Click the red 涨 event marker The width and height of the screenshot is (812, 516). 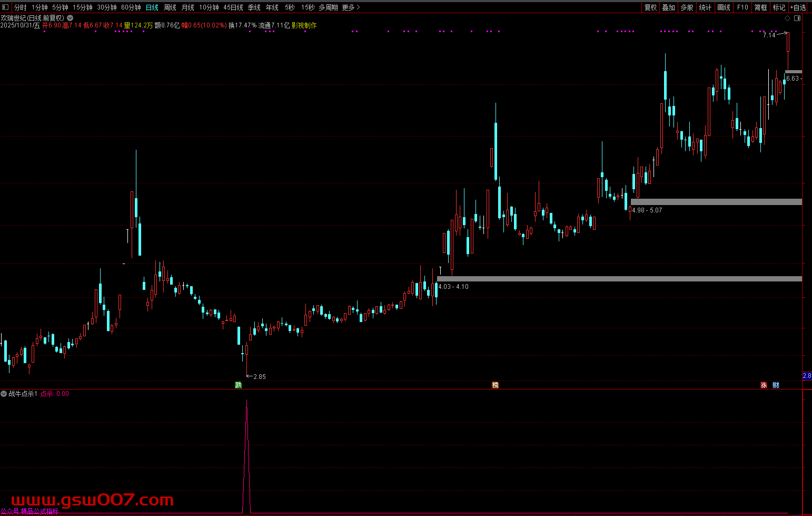[764, 385]
